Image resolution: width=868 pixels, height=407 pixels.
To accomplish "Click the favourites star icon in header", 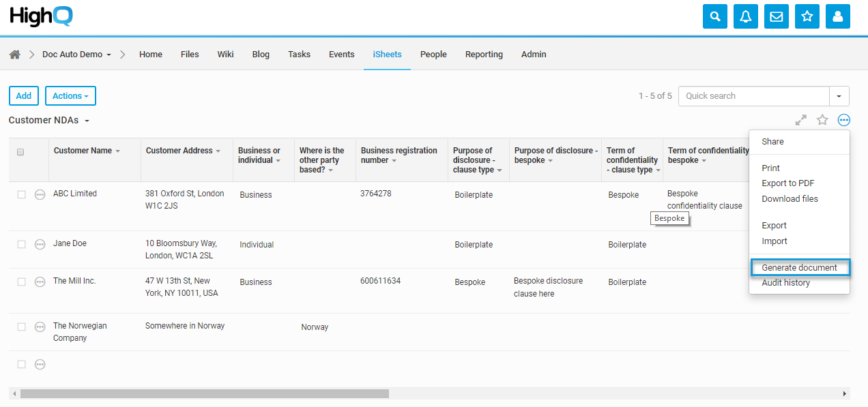I will (x=807, y=16).
